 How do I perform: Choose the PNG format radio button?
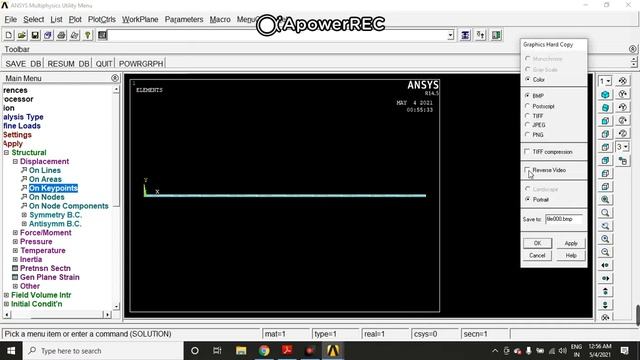528,134
